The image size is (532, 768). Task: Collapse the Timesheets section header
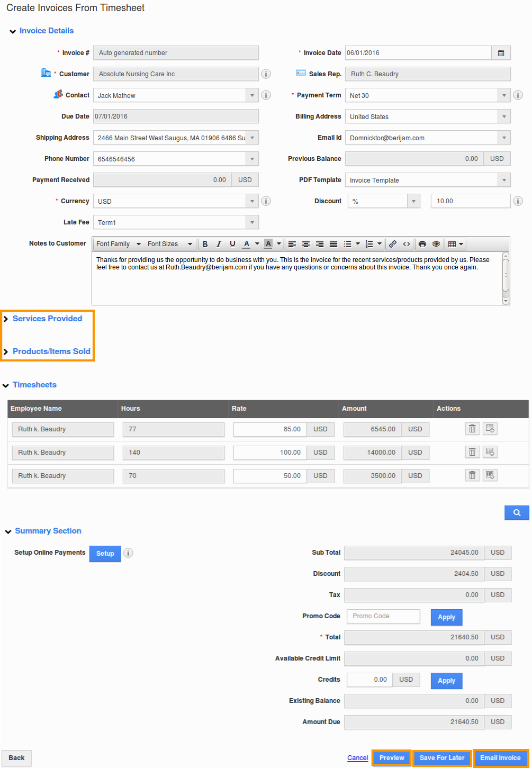tap(34, 385)
